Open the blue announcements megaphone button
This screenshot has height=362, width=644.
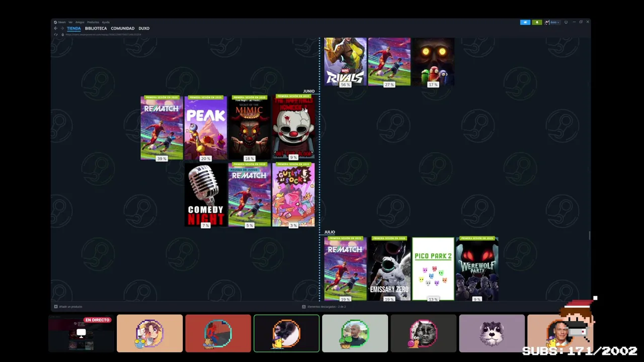pyautogui.click(x=525, y=22)
